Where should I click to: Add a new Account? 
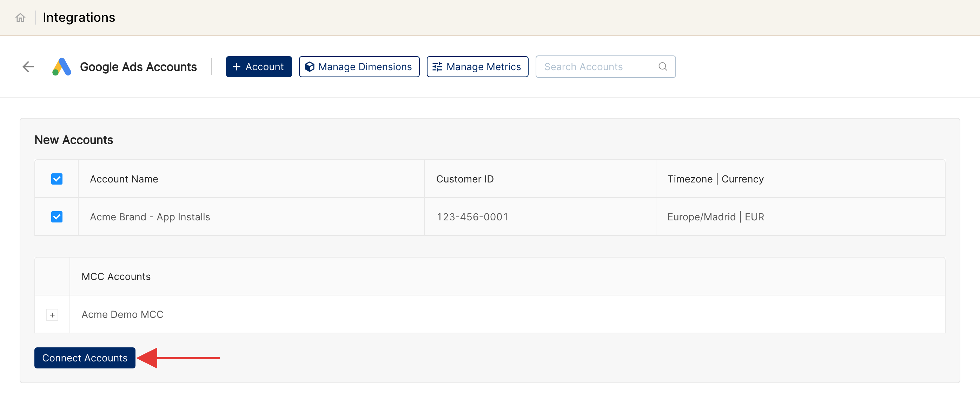click(x=259, y=67)
